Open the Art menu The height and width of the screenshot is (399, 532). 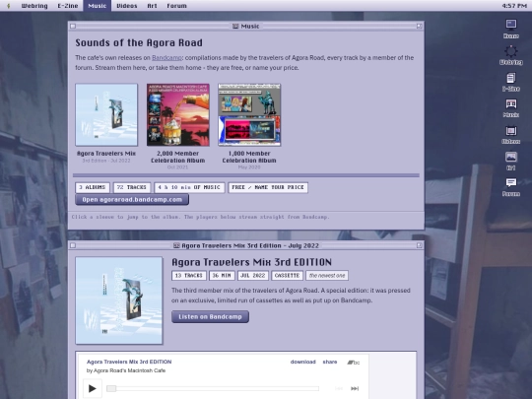(152, 6)
